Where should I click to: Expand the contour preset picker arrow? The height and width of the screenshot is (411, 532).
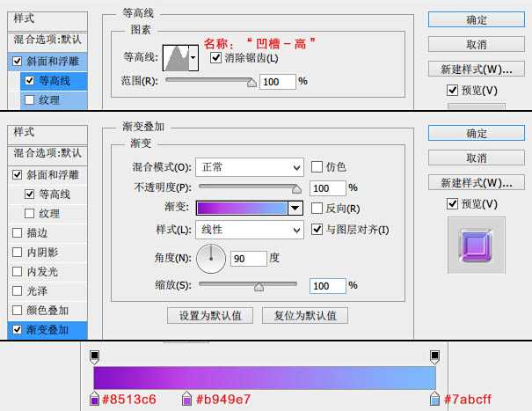193,58
